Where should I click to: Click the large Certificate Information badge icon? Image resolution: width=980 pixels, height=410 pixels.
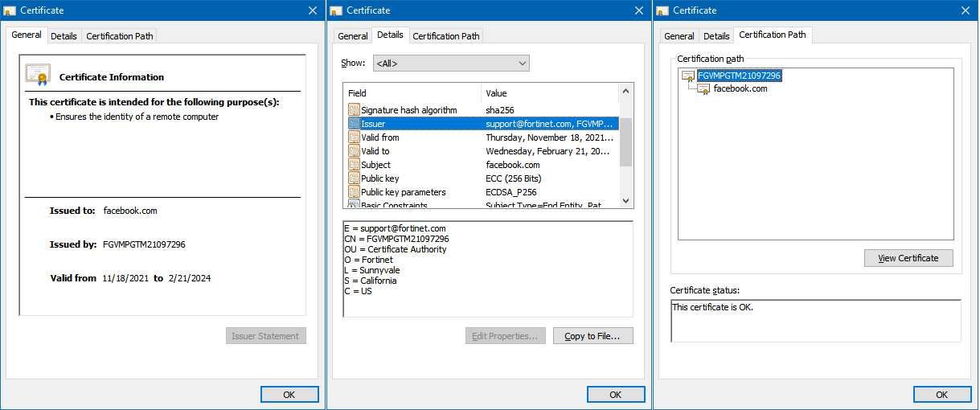[38, 75]
